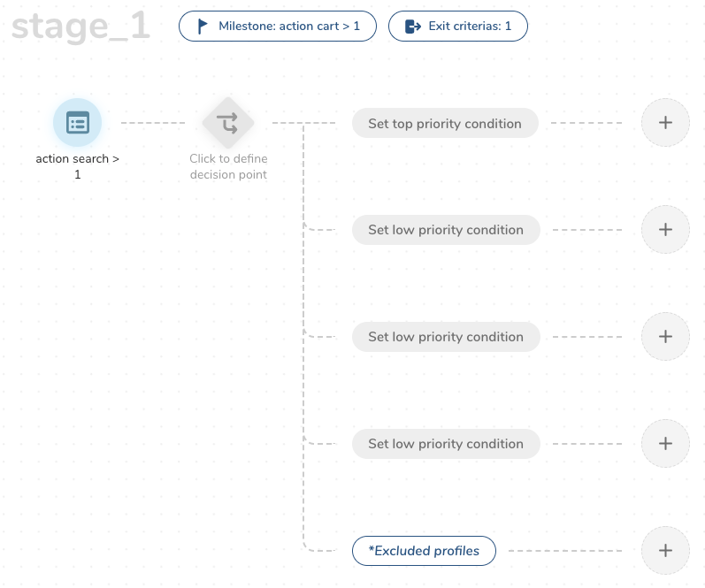
Task: Set the second low priority condition
Action: (445, 337)
